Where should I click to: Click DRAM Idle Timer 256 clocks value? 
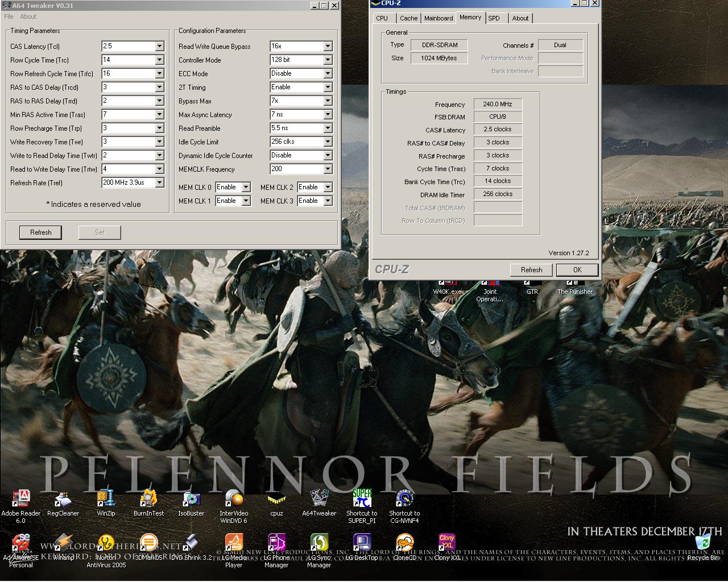click(498, 194)
